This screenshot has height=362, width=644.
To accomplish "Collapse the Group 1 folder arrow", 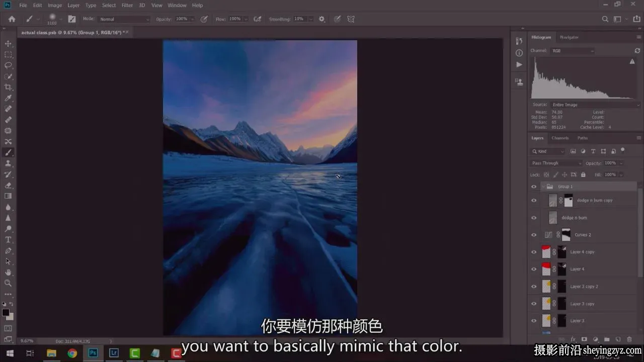I will 543,187.
